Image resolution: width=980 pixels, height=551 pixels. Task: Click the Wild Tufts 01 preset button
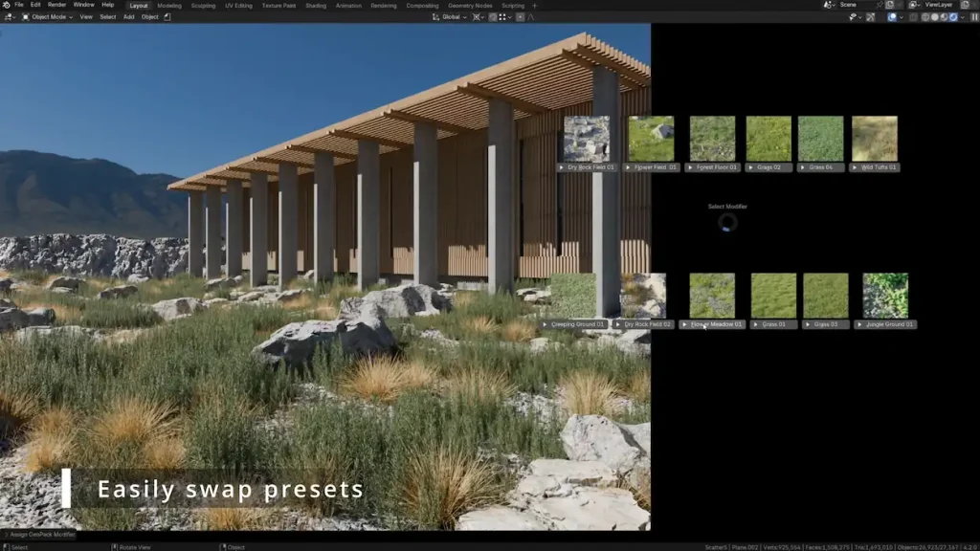coord(879,167)
